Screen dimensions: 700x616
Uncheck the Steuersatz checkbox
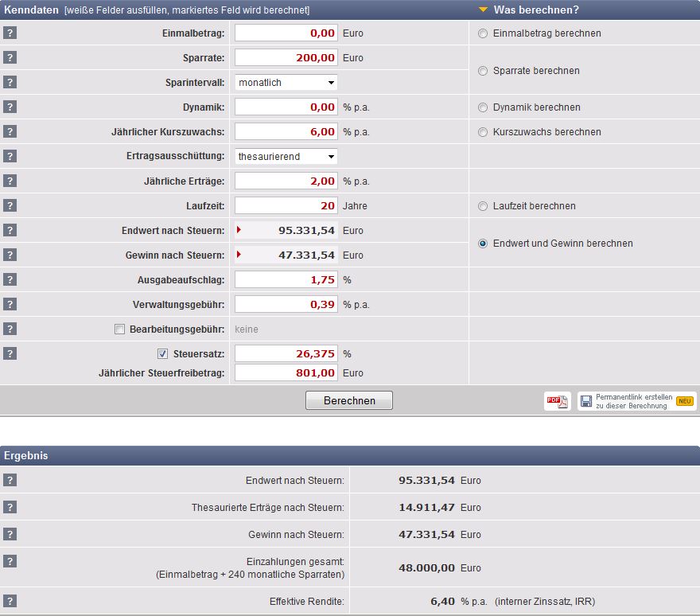pyautogui.click(x=162, y=354)
